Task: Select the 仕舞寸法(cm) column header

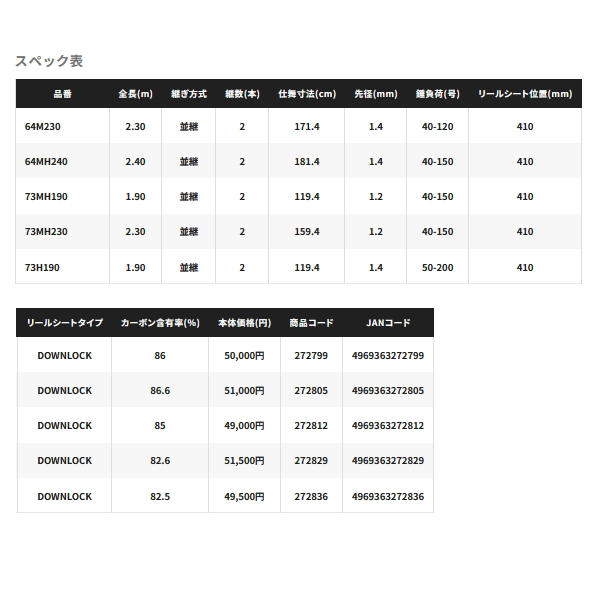Action: [307, 94]
